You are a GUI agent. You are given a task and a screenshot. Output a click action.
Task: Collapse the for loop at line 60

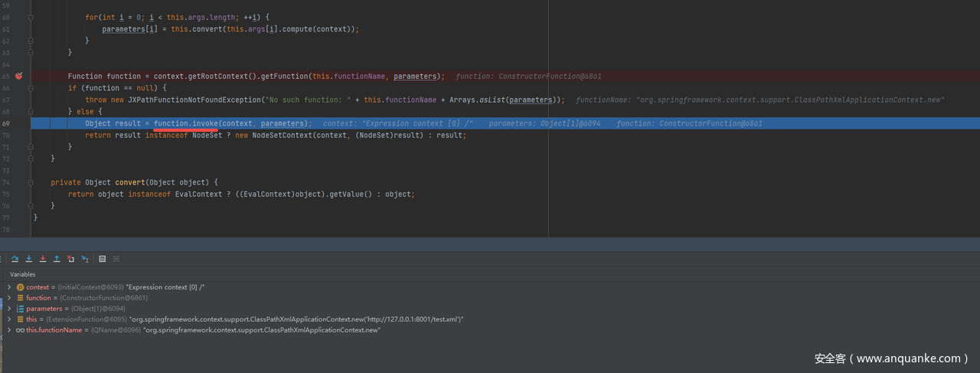[31, 17]
